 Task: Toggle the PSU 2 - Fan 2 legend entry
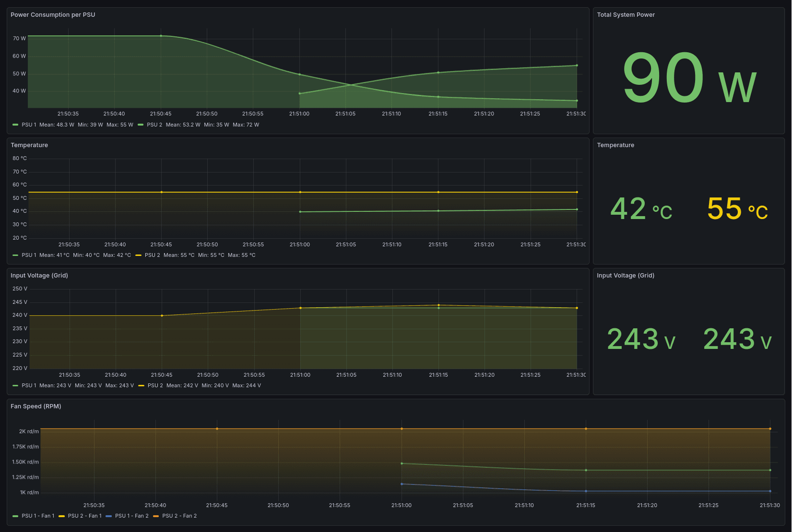pyautogui.click(x=179, y=516)
